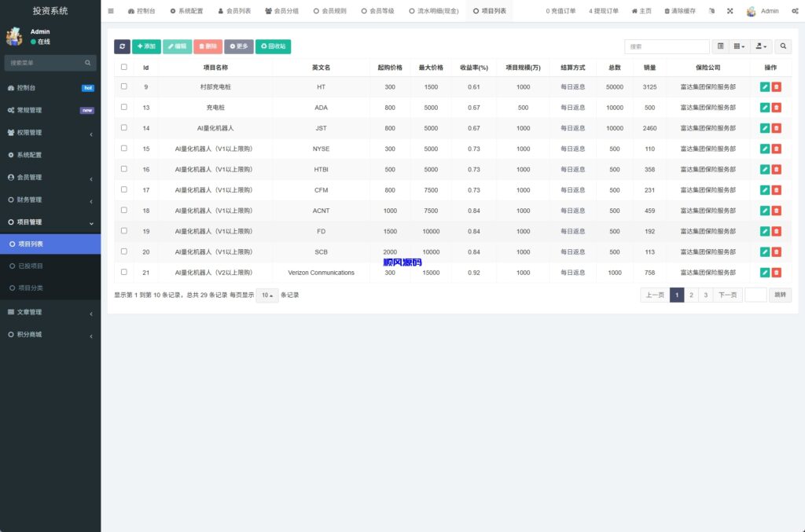The height and width of the screenshot is (532, 805).
Task: Select checkbox for row Id 9
Action: pos(123,86)
